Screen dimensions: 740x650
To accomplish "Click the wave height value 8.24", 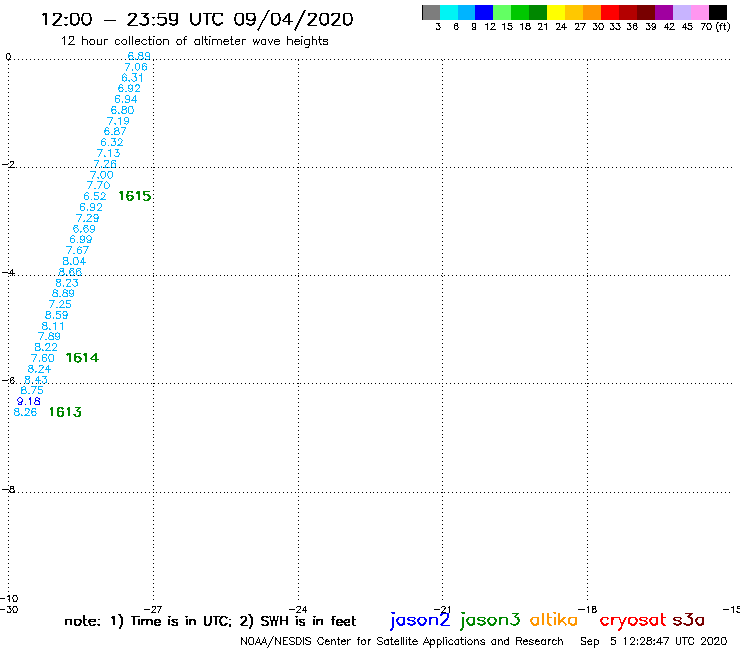I will click(x=39, y=369).
